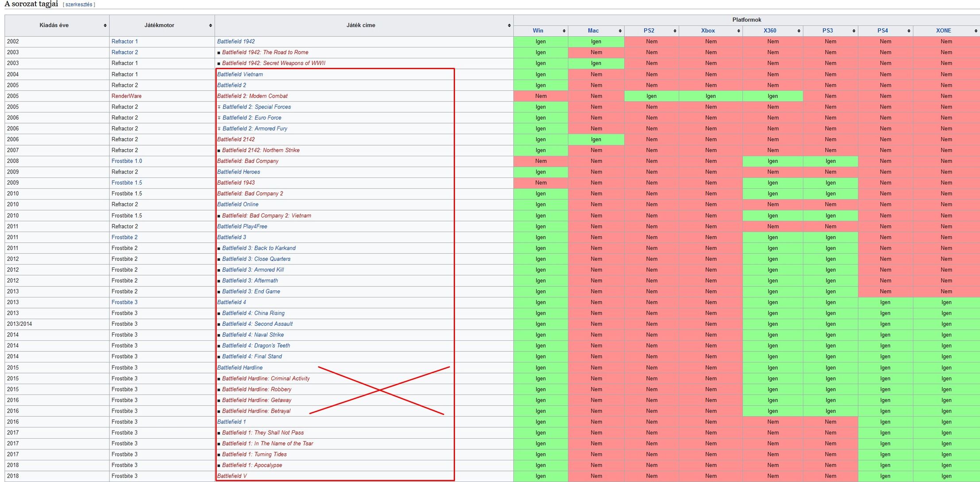
Task: Sort the Xbox column using arrows
Action: pyautogui.click(x=738, y=31)
